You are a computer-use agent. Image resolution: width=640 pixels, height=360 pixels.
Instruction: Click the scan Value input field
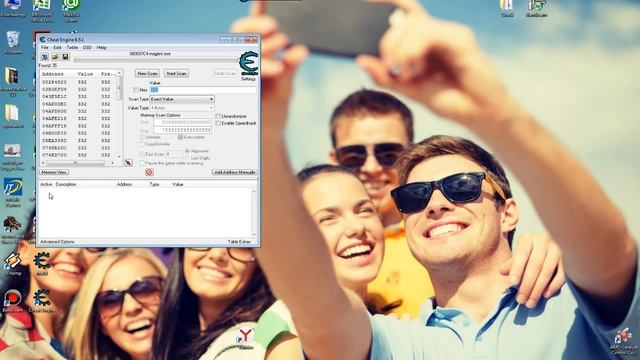[203, 90]
